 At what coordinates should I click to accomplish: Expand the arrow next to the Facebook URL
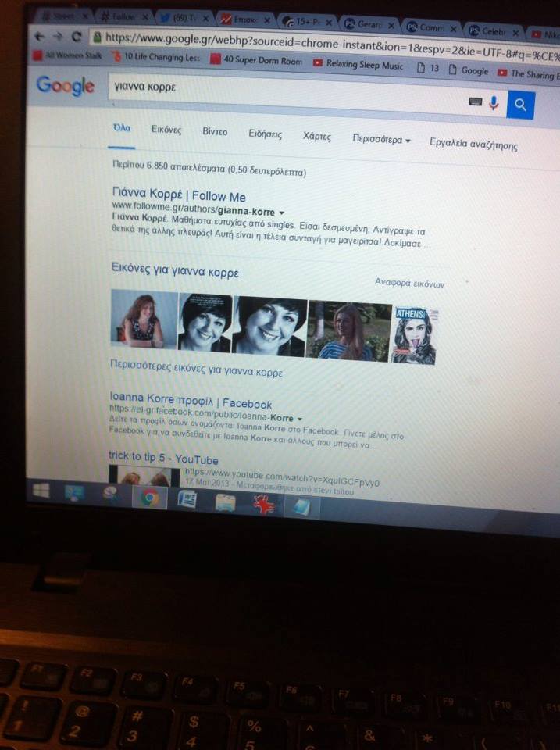pos(299,419)
